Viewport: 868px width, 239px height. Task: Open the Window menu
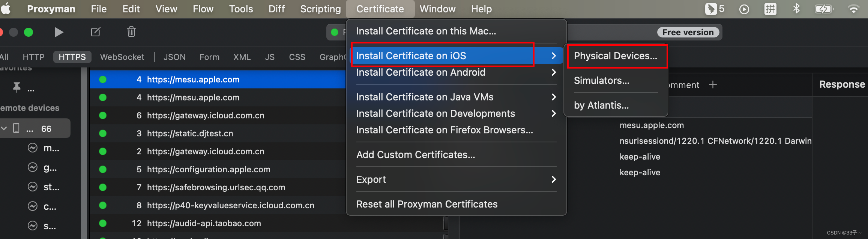437,9
